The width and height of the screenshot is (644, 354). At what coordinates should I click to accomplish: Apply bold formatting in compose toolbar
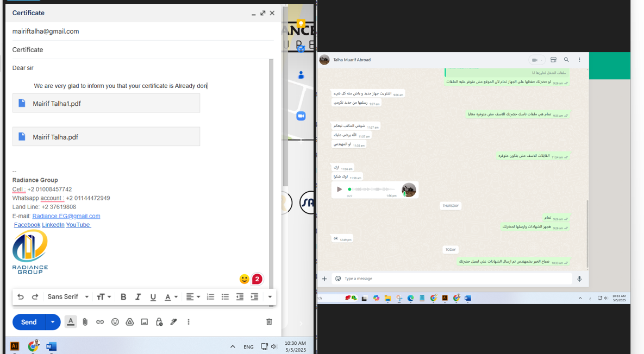tap(123, 297)
